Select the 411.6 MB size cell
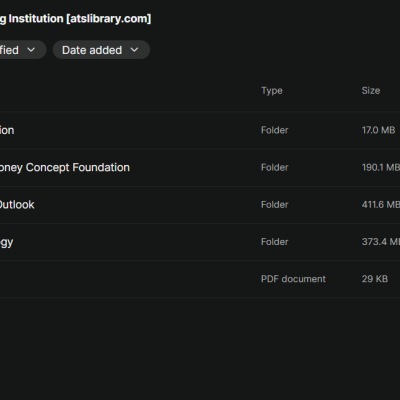This screenshot has width=400, height=400. 381,205
